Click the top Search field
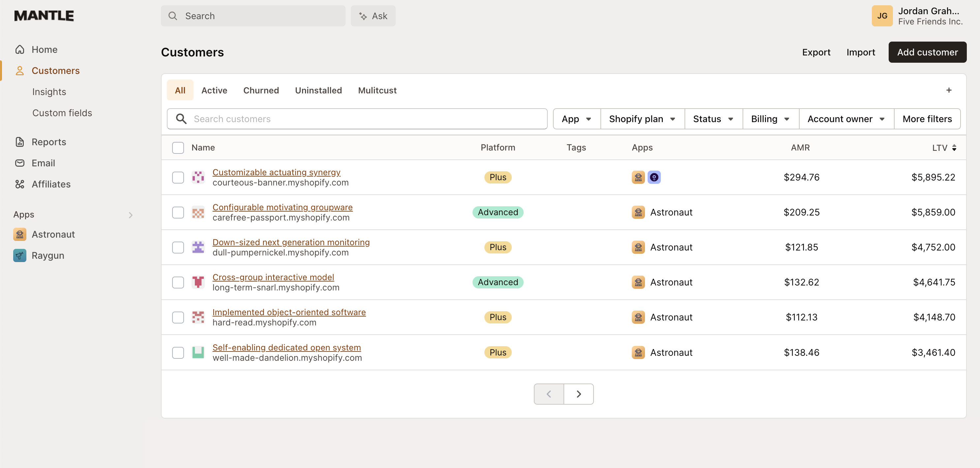Image resolution: width=980 pixels, height=468 pixels. click(253, 16)
